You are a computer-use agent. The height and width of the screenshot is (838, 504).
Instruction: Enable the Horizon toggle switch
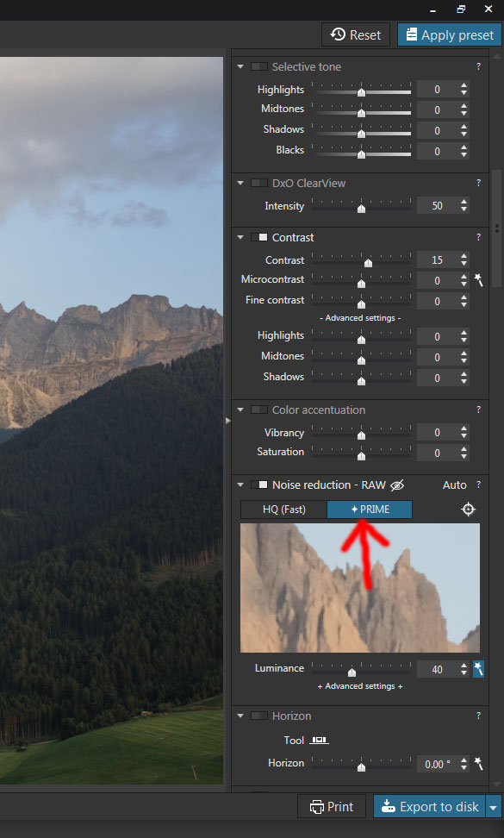259,716
